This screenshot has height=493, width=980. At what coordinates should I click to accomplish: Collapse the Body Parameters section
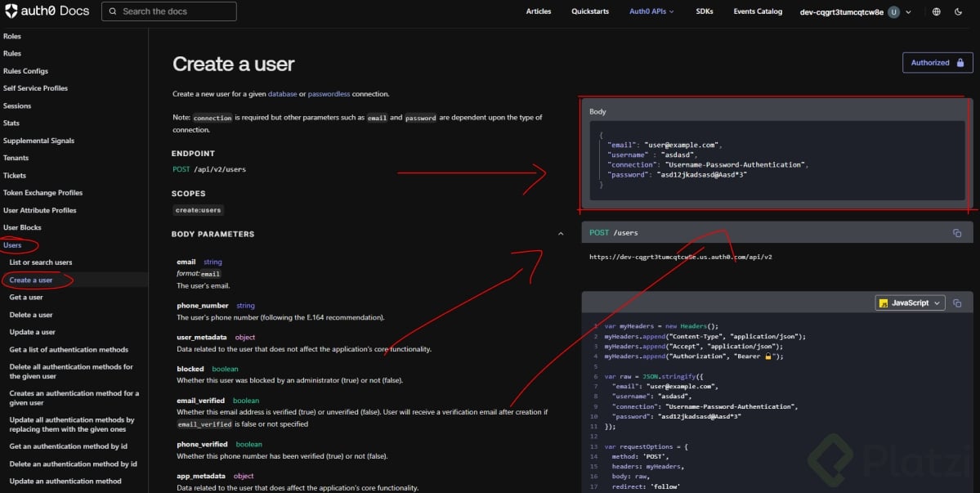[561, 234]
